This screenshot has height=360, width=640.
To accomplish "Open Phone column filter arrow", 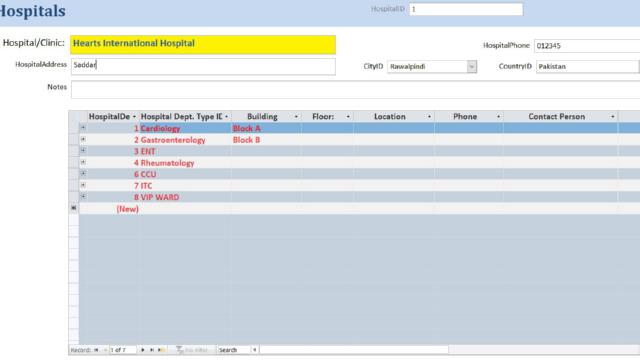I will coord(498,117).
